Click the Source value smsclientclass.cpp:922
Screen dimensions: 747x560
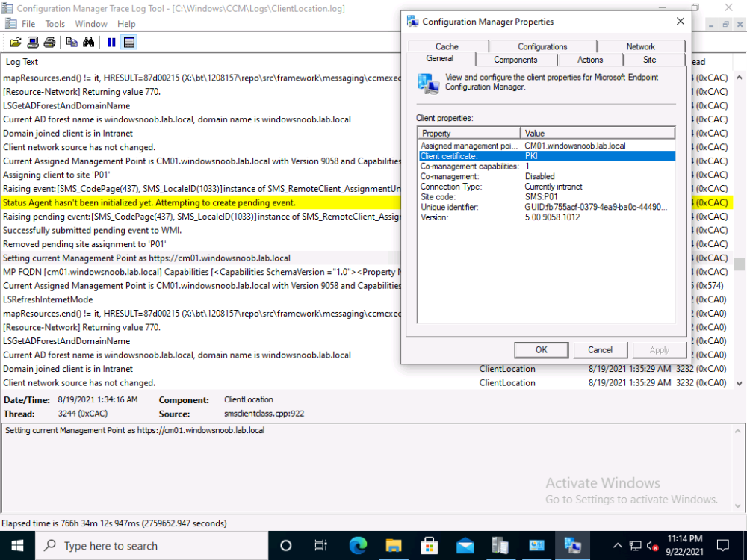[x=264, y=414]
